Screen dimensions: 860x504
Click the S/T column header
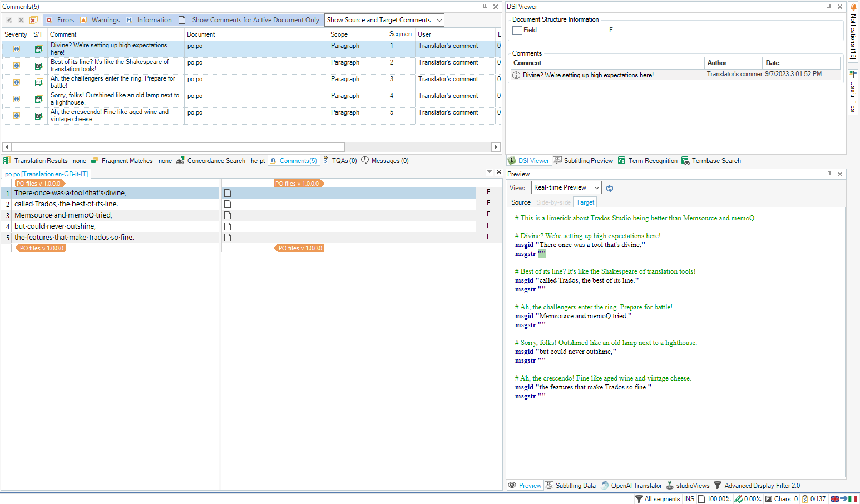[38, 34]
